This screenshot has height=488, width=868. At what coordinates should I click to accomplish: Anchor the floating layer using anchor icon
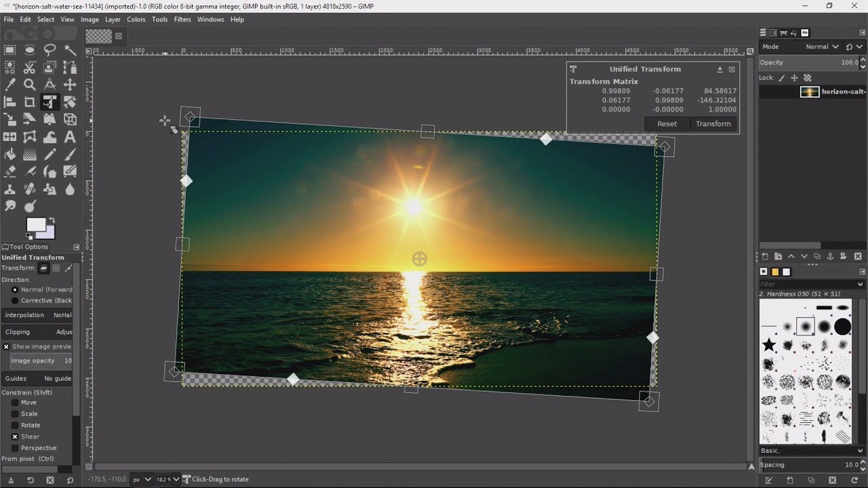pyautogui.click(x=830, y=256)
